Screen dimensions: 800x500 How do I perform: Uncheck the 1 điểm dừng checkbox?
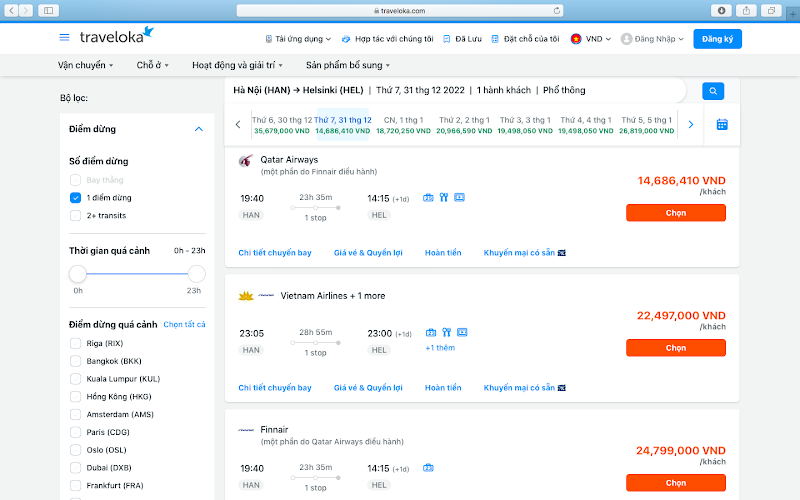[76, 198]
